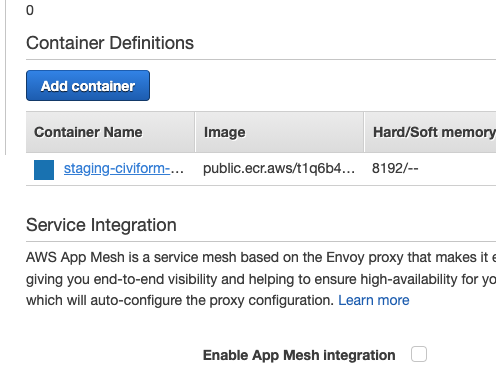This screenshot has height=386, width=496.
Task: Click the Container Definitions heading
Action: coord(110,43)
